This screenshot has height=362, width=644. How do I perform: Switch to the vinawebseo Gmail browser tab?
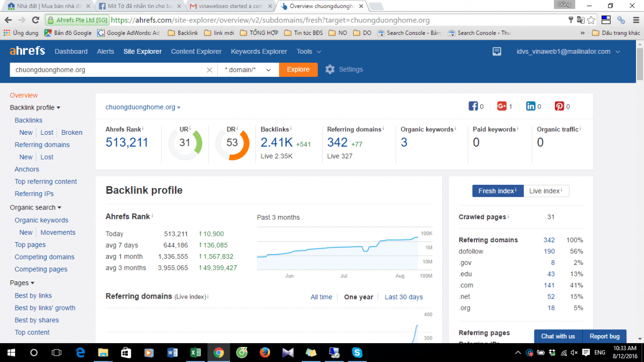[x=231, y=6]
